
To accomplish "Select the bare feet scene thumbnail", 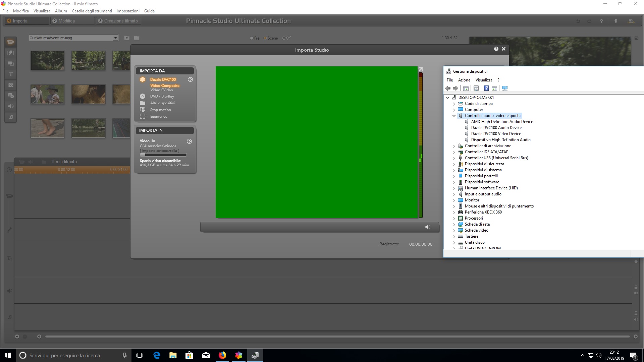I will click(x=48, y=128).
